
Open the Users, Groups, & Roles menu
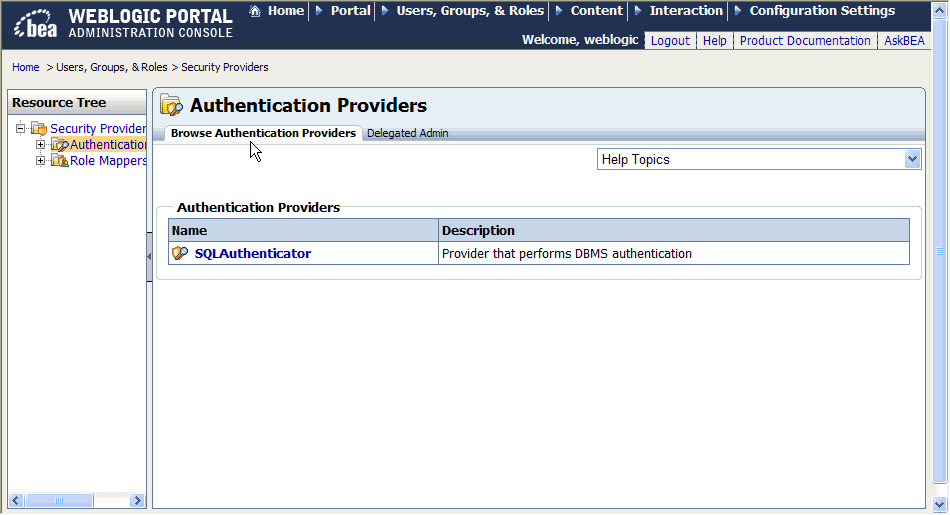pos(470,11)
